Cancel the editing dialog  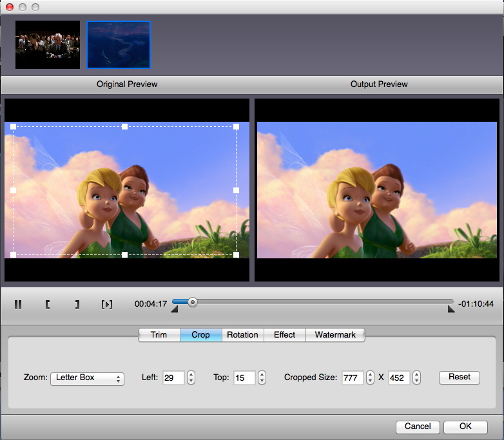click(x=418, y=427)
